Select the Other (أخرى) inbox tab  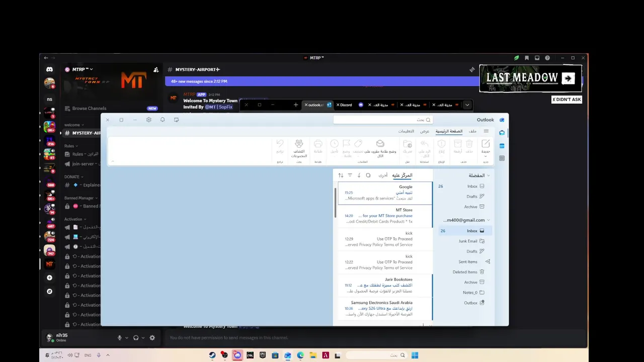[383, 175]
